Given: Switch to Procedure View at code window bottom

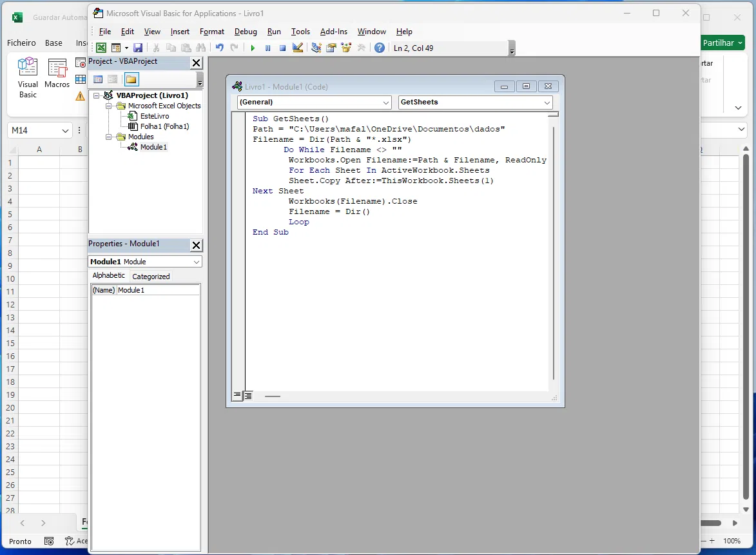Looking at the screenshot, I should point(237,395).
